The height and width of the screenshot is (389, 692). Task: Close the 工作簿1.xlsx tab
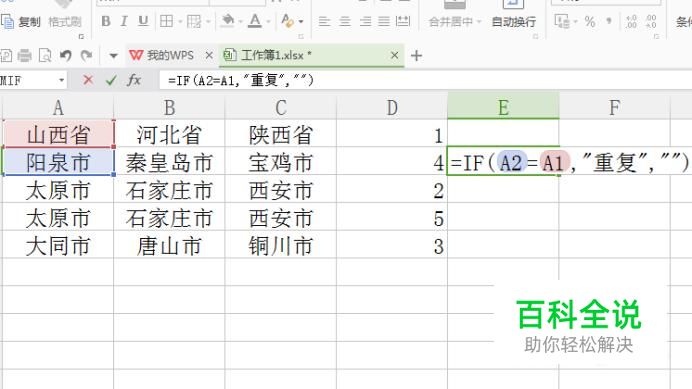[x=395, y=55]
